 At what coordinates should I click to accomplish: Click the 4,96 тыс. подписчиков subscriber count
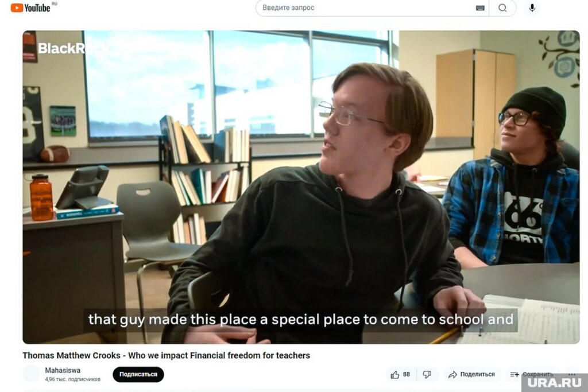point(73,379)
